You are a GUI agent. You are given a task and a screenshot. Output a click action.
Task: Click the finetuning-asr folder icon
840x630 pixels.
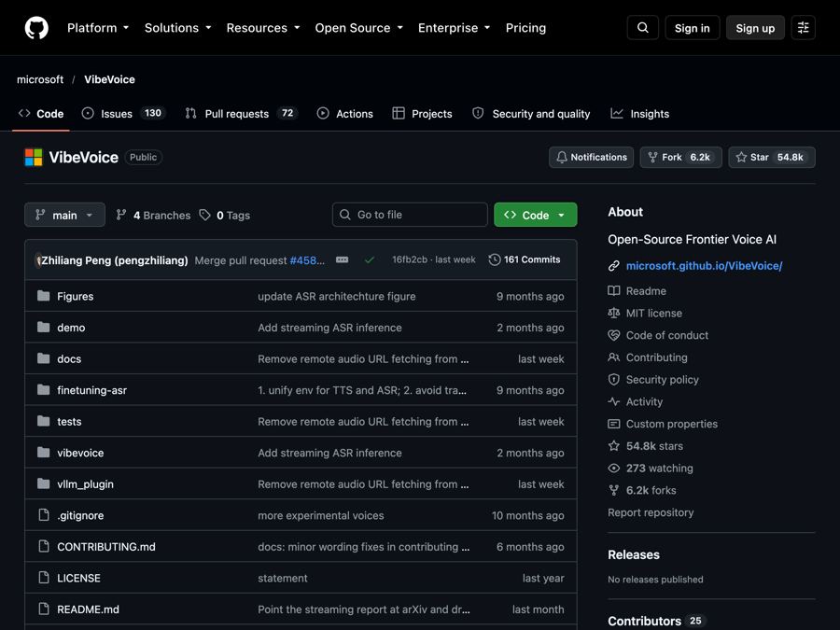click(43, 389)
